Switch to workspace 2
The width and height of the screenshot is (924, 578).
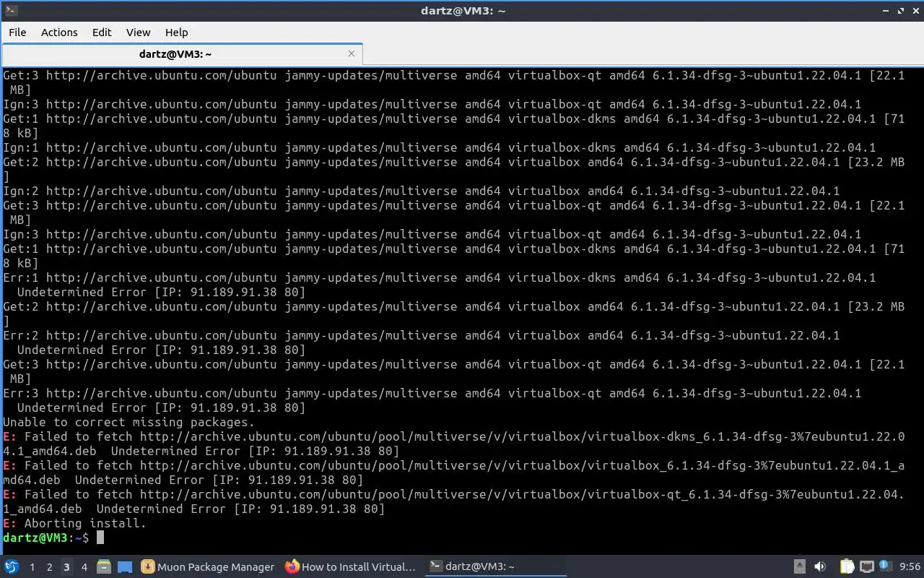pyautogui.click(x=49, y=567)
